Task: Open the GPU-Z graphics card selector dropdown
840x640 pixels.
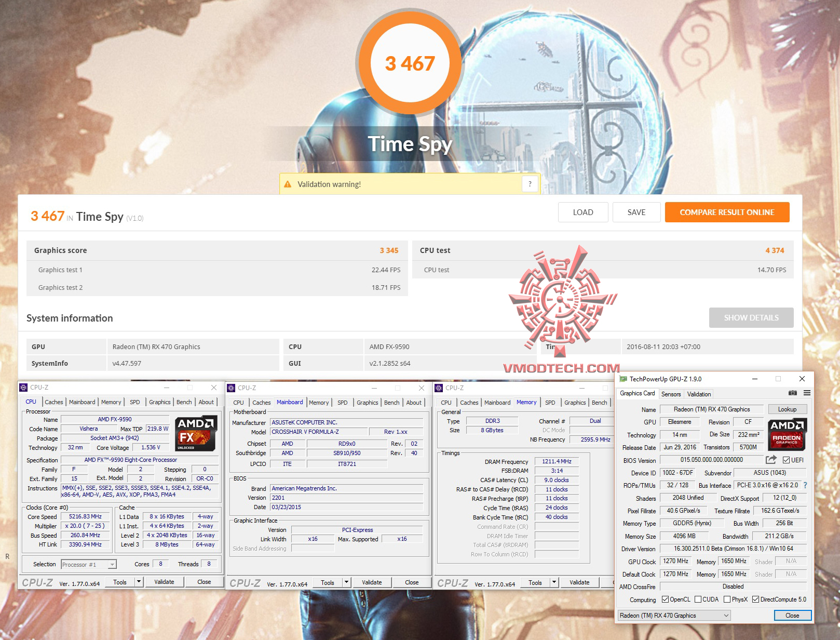Action: (x=674, y=616)
